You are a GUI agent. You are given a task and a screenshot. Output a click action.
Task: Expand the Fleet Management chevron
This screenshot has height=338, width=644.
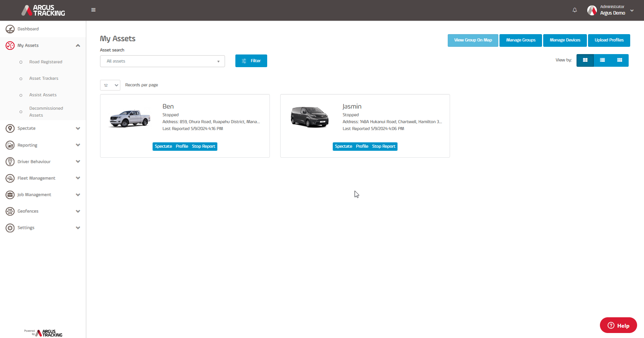(78, 178)
